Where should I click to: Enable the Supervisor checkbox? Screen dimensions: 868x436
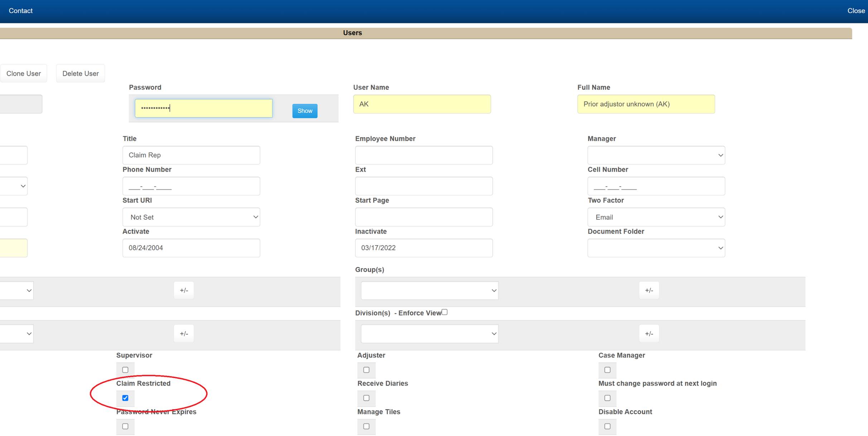pyautogui.click(x=125, y=370)
